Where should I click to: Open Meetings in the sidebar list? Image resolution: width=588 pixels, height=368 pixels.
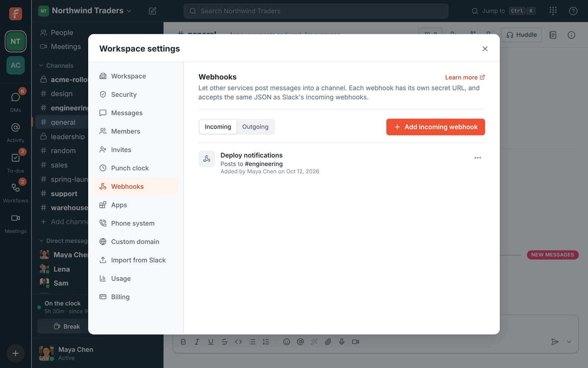point(62,46)
